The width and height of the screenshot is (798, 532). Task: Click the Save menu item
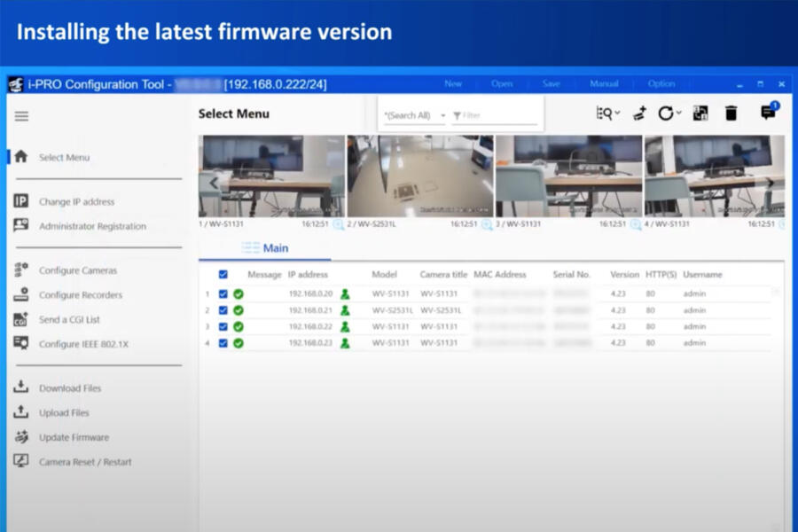pos(552,84)
